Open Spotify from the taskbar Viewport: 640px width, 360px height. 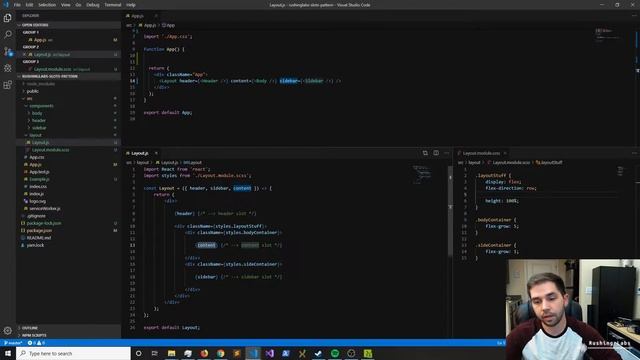click(335, 353)
